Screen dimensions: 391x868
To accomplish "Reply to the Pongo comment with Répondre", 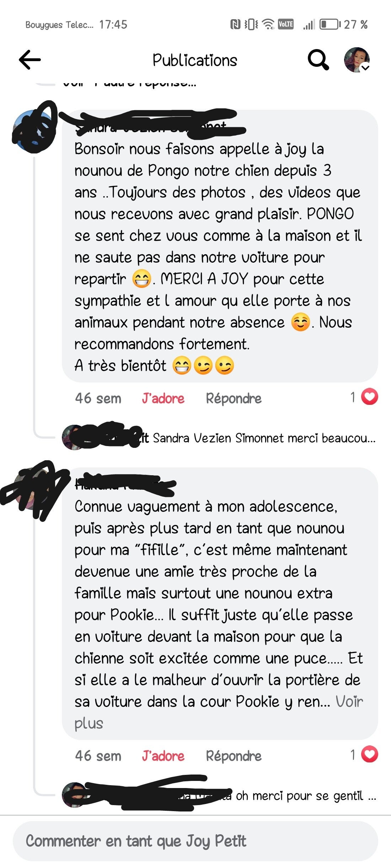I will click(234, 399).
